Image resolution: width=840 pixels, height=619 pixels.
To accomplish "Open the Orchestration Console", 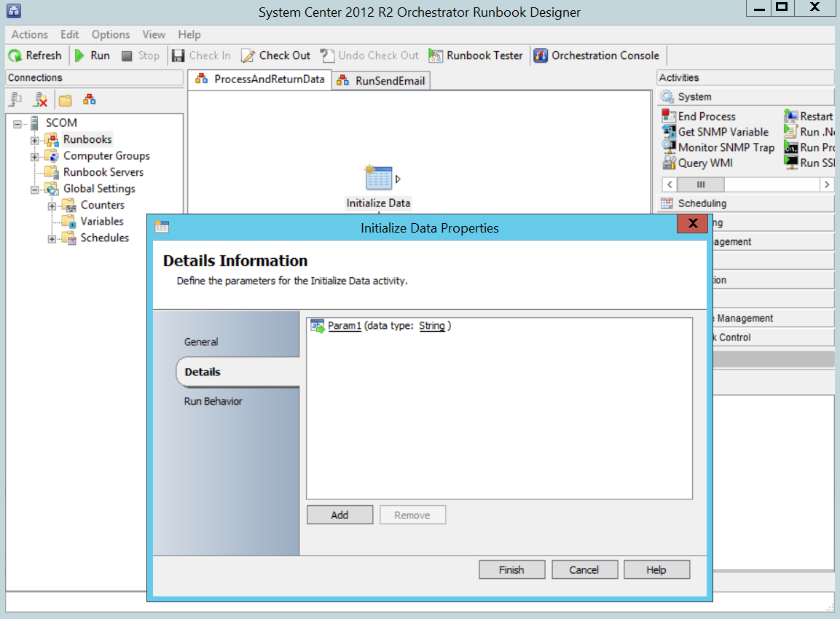I will point(596,55).
